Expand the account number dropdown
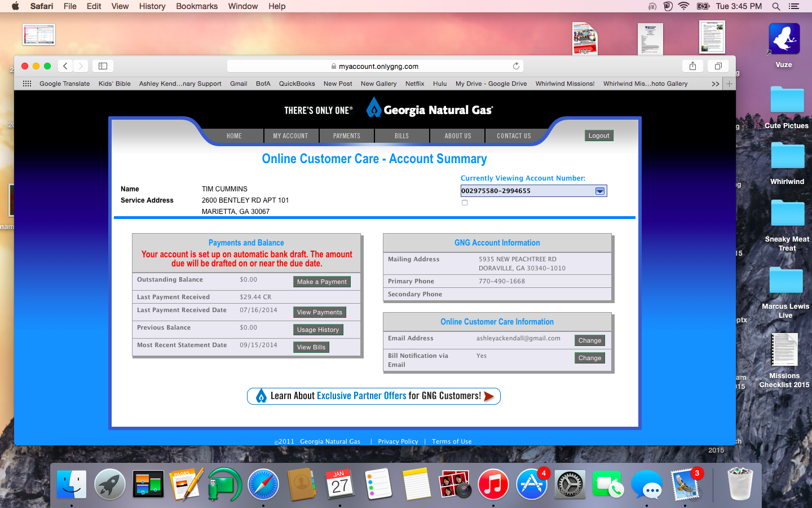The width and height of the screenshot is (812, 508). [599, 191]
